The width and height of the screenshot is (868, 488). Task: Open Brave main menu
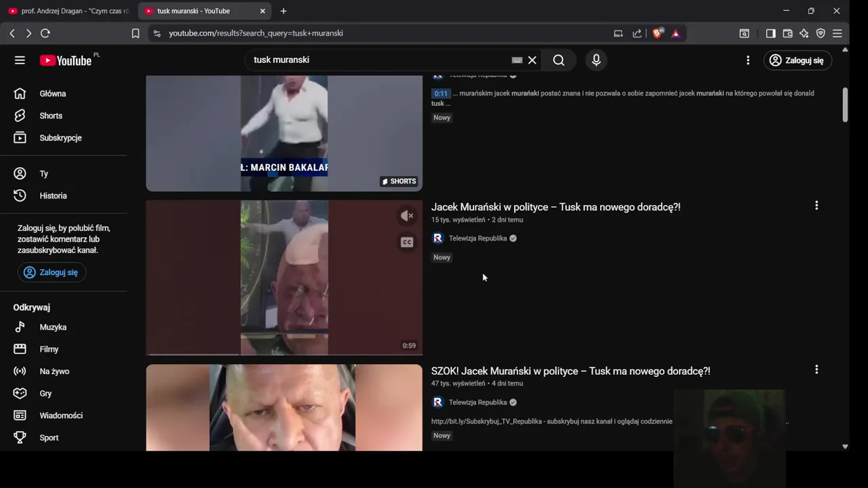[x=837, y=33]
